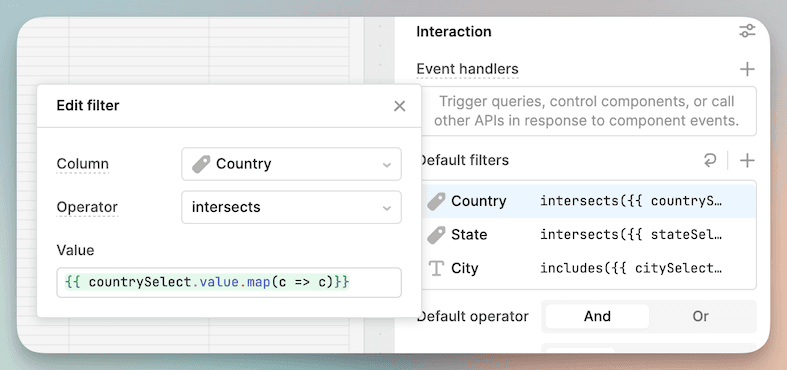Reset default filters with the revert icon
This screenshot has width=787, height=370.
[710, 161]
